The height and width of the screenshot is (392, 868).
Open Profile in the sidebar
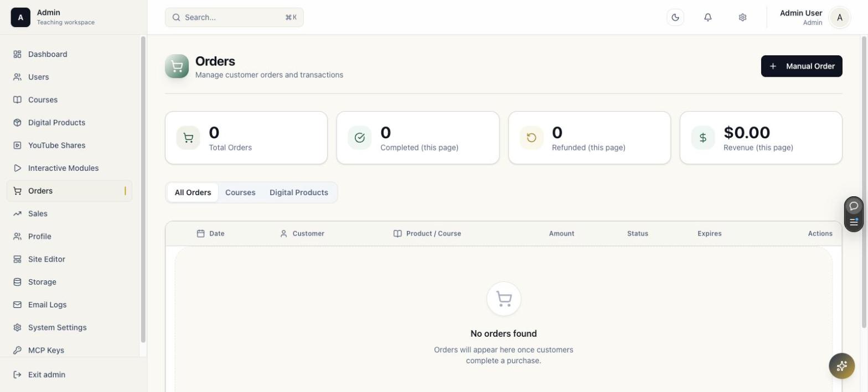pos(69,236)
